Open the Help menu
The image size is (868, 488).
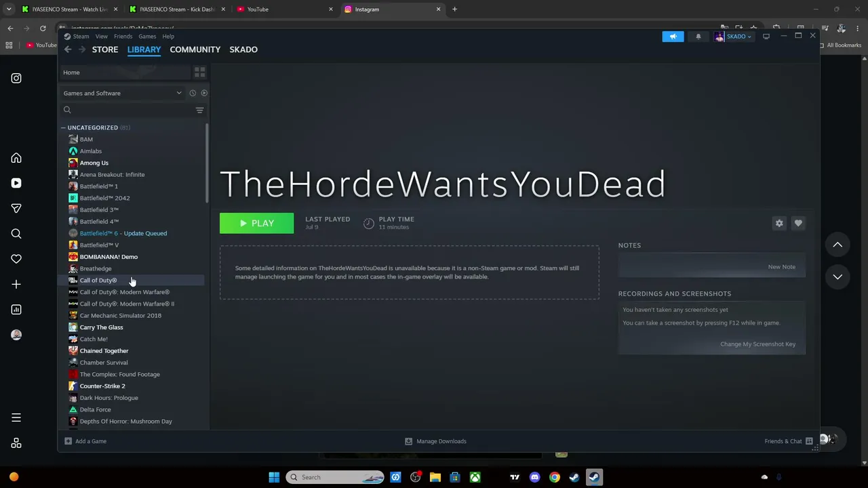click(168, 37)
